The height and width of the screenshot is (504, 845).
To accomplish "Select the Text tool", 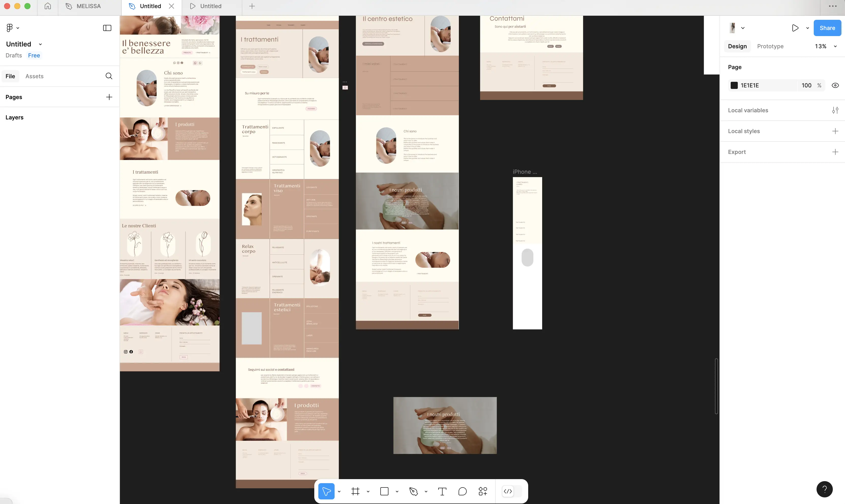I will pyautogui.click(x=442, y=491).
